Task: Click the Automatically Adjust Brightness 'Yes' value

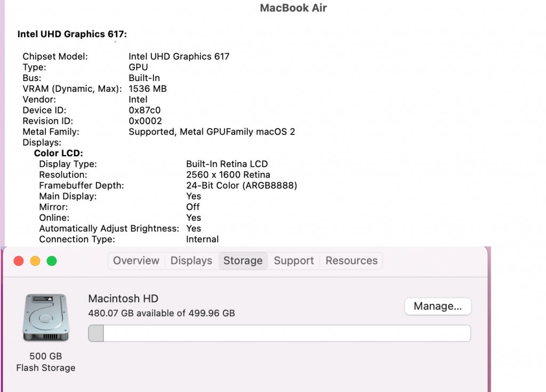Action: 194,229
